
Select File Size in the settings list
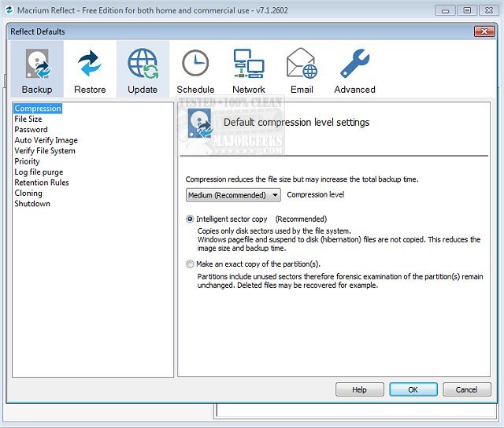point(28,119)
